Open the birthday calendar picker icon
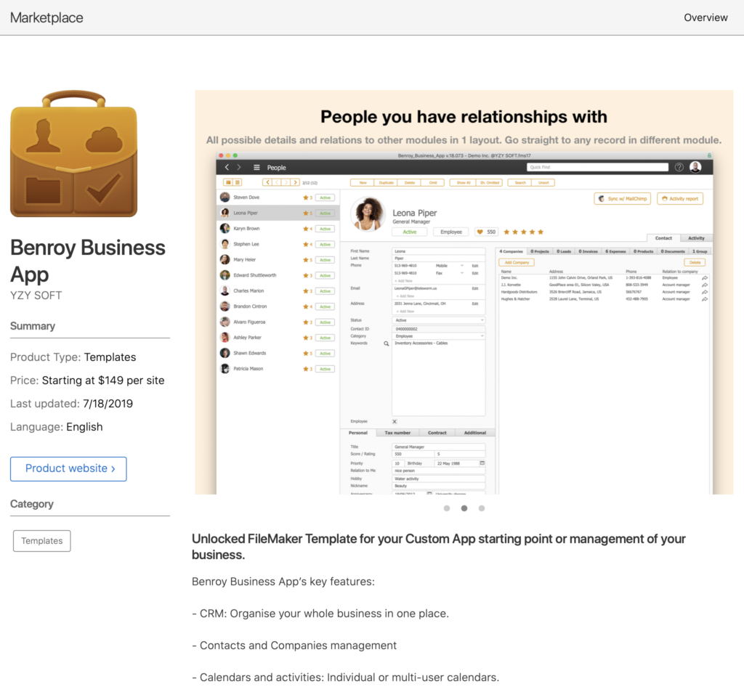The width and height of the screenshot is (744, 700). pyautogui.click(x=482, y=463)
